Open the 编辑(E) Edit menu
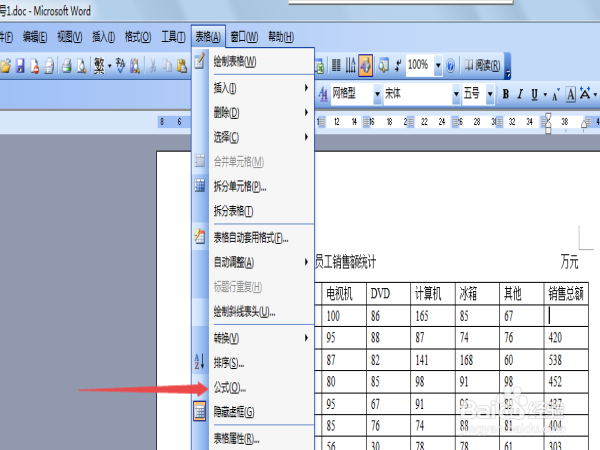The image size is (600, 450). point(35,37)
